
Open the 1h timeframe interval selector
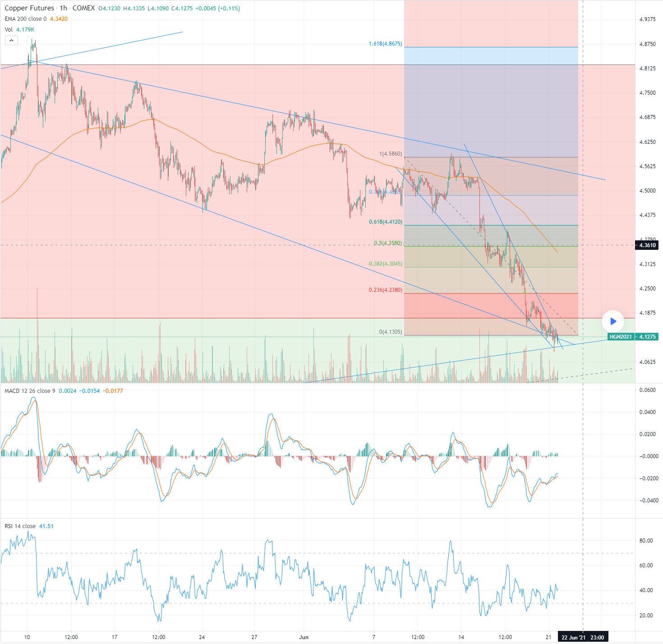[63, 8]
